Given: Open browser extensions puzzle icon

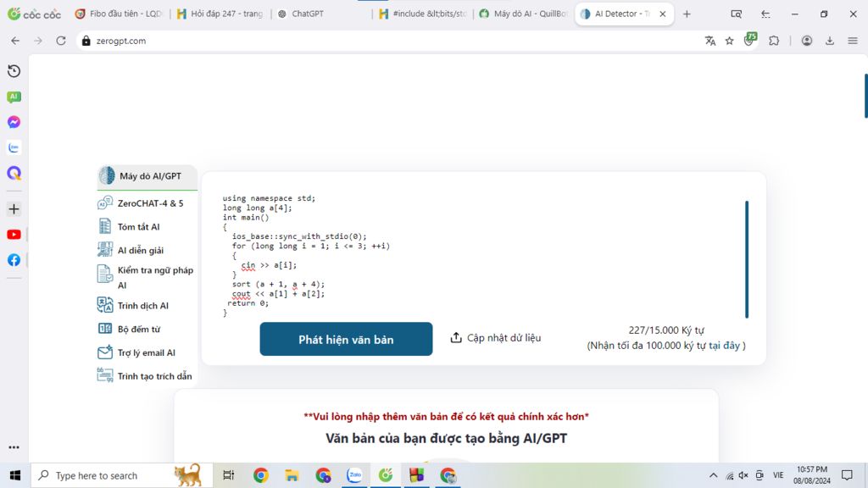Looking at the screenshot, I should (x=774, y=41).
